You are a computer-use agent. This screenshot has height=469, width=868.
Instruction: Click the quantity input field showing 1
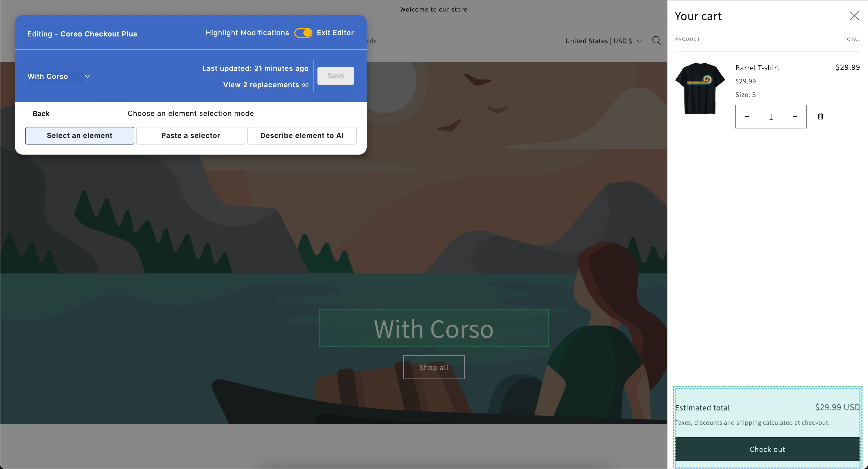tap(771, 117)
